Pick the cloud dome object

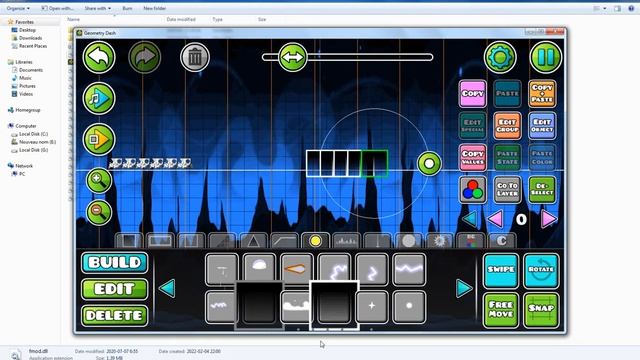[259, 269]
